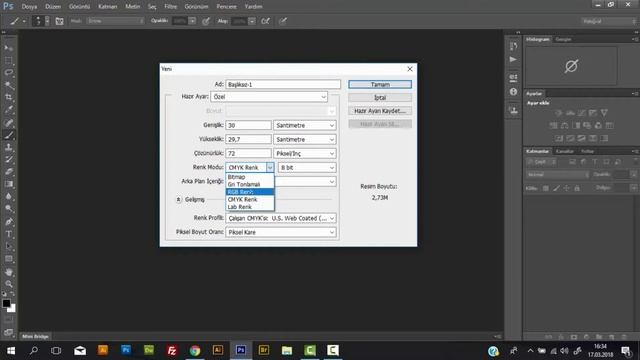Open the Info panel icon
This screenshot has height=360, width=640.
[513, 92]
